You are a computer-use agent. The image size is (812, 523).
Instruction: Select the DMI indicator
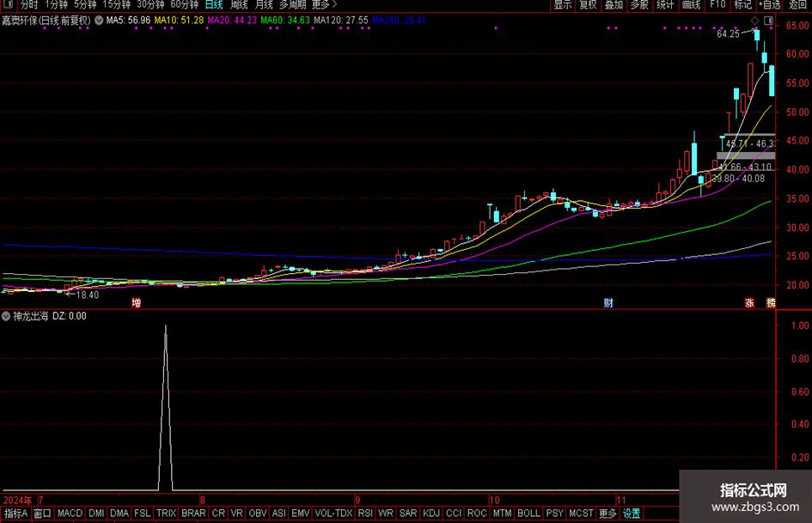pyautogui.click(x=96, y=514)
